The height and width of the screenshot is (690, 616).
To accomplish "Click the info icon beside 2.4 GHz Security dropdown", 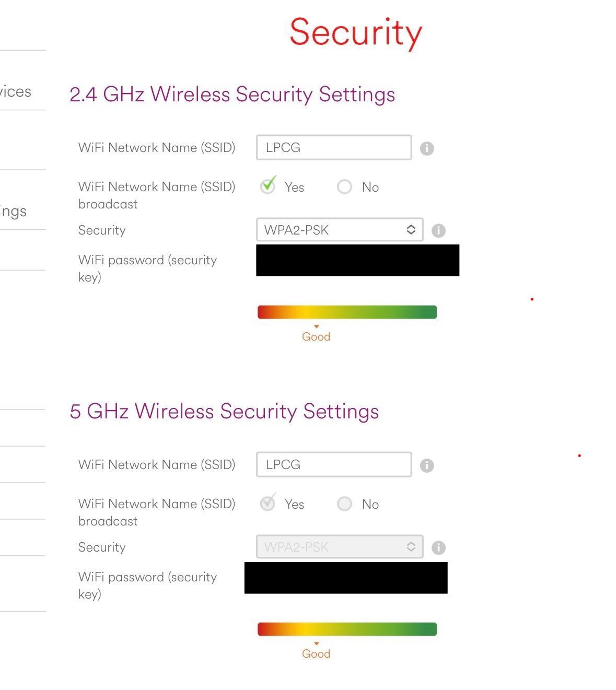I will pos(438,230).
